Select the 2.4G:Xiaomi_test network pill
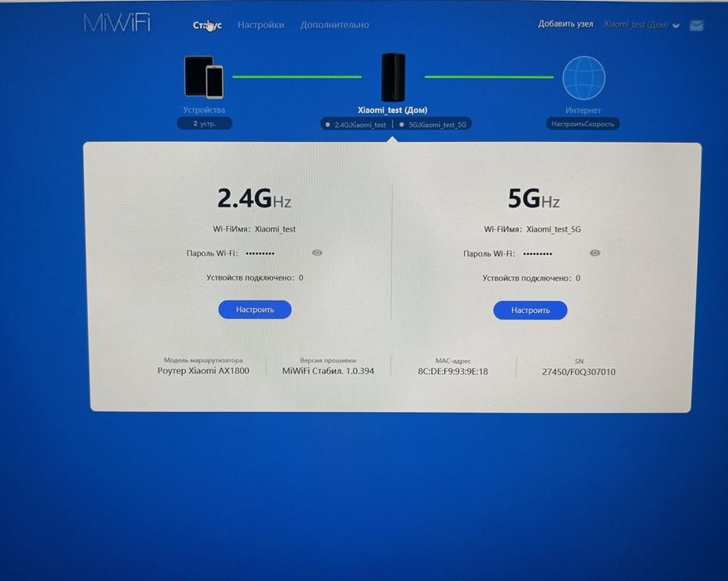This screenshot has height=581, width=728. pyautogui.click(x=356, y=124)
